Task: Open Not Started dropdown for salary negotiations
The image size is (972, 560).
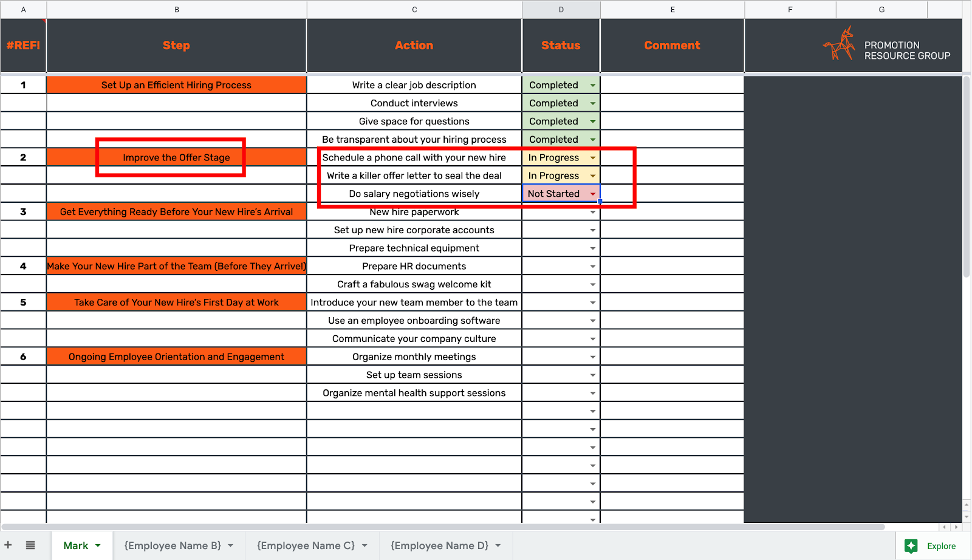Action: [x=593, y=194]
